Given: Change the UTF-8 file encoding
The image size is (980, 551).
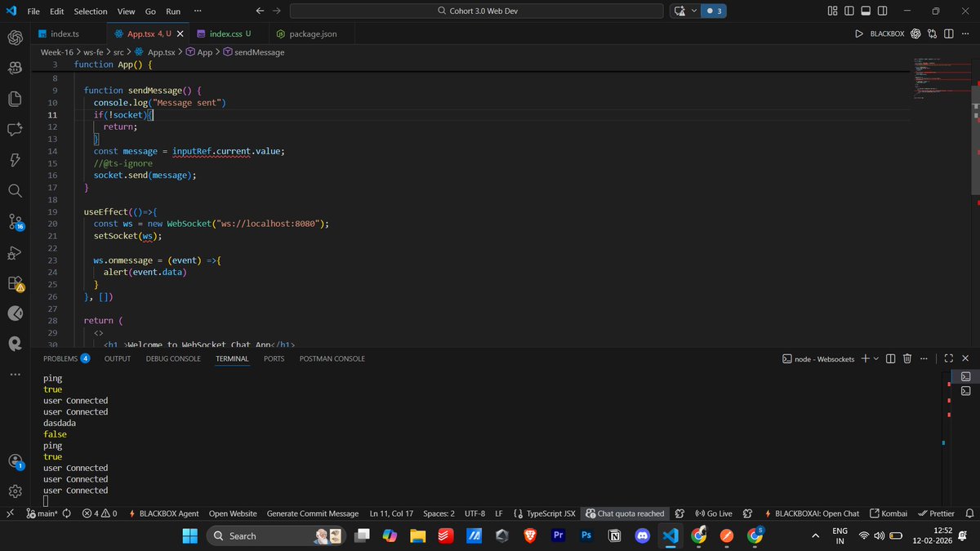Looking at the screenshot, I should 474,513.
